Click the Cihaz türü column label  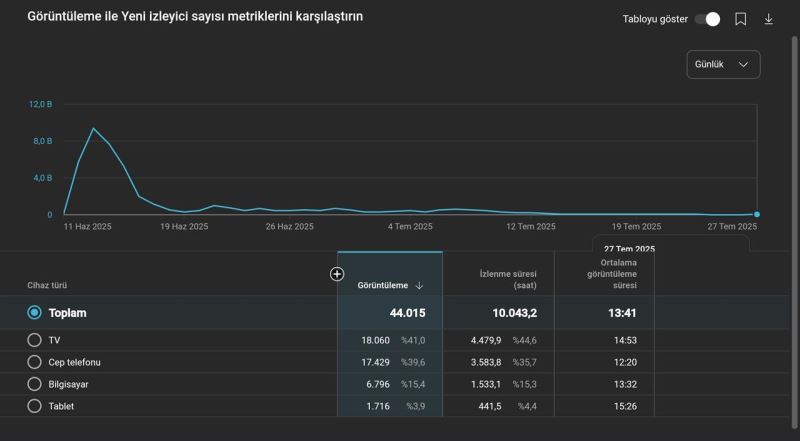(x=47, y=286)
